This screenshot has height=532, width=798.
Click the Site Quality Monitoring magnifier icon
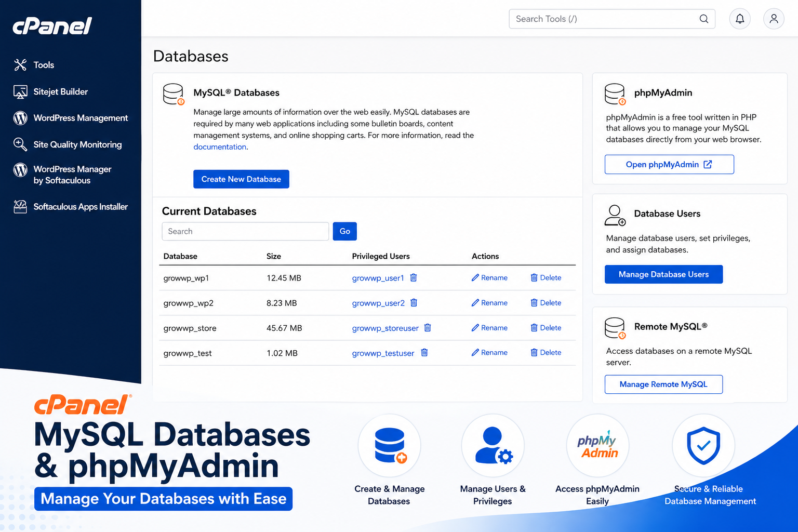tap(20, 144)
